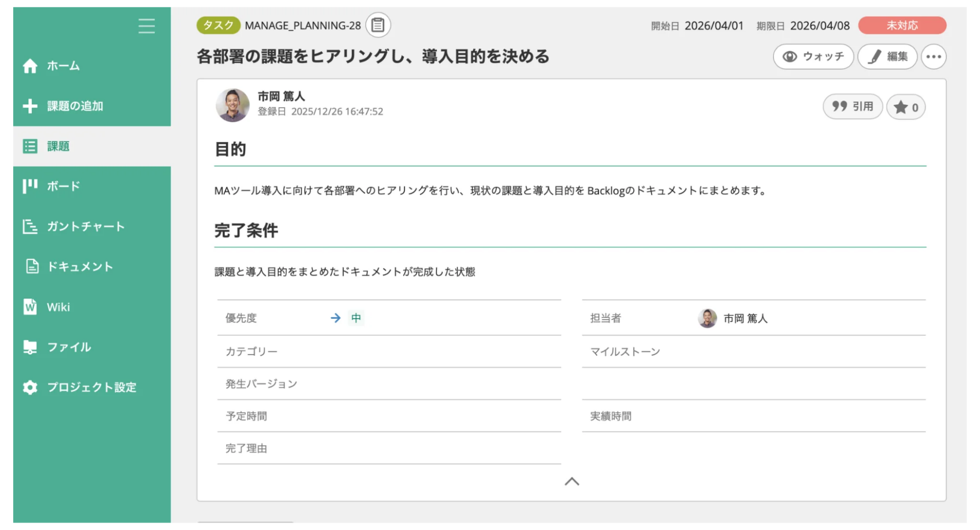Collapse the sidebar with the hamburger icon
This screenshot has width=980, height=530.
[146, 25]
